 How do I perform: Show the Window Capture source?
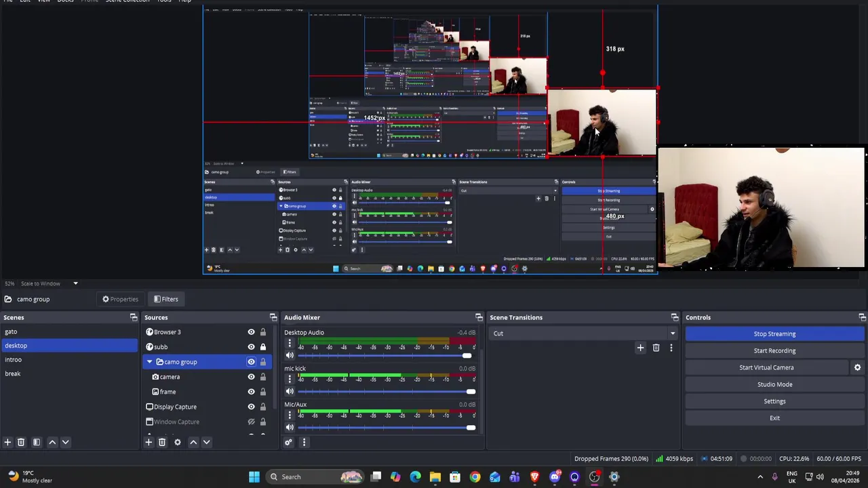(251, 422)
